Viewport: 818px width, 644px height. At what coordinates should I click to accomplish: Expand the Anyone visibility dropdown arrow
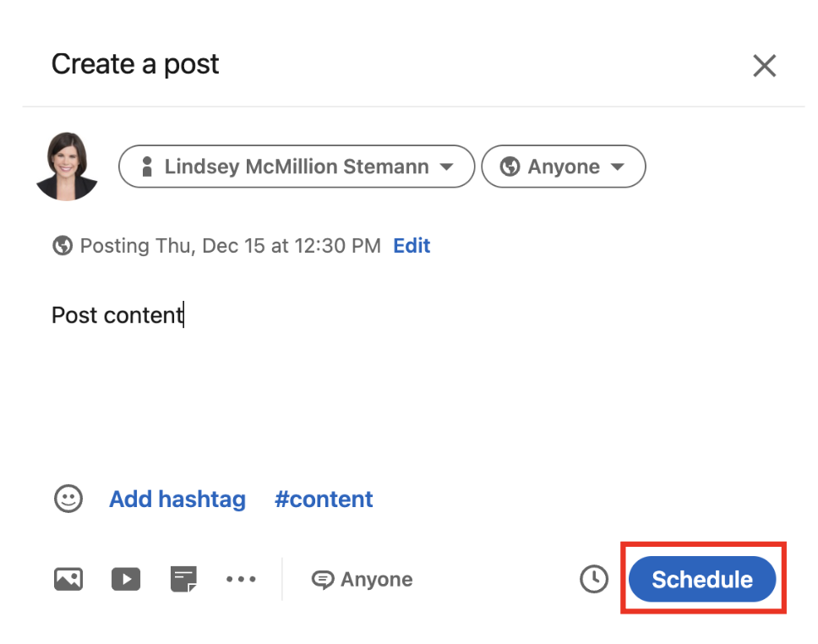[x=618, y=166]
